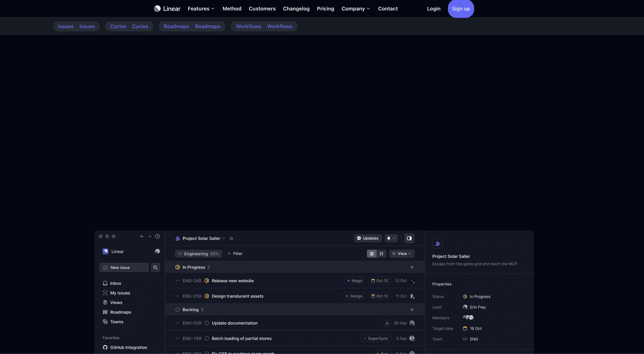Click the Sign up button
Viewport: 644px width, 354px height.
461,9
